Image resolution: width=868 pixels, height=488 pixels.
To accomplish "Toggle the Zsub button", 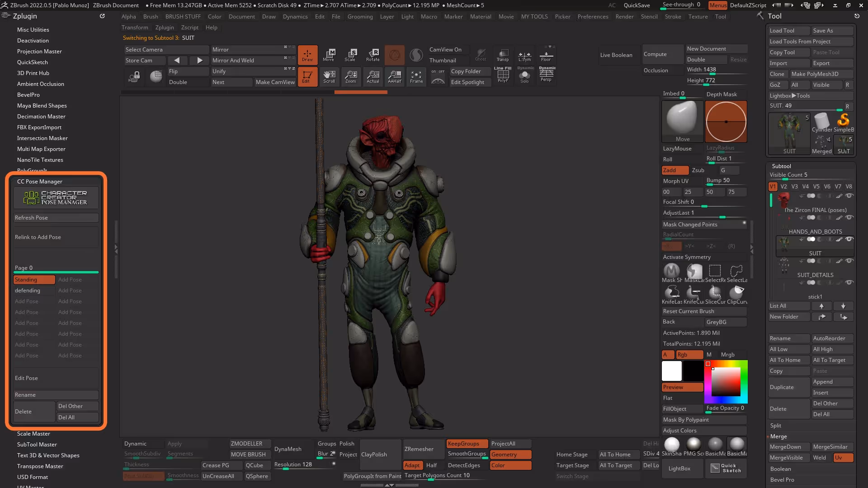I will click(x=703, y=170).
